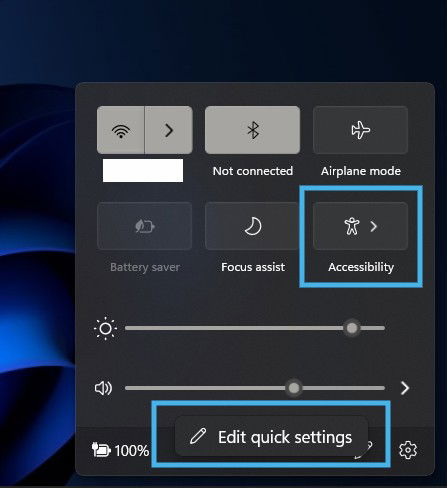Click Edit quick settings tooltip label
This screenshot has height=488, width=447.
[285, 437]
